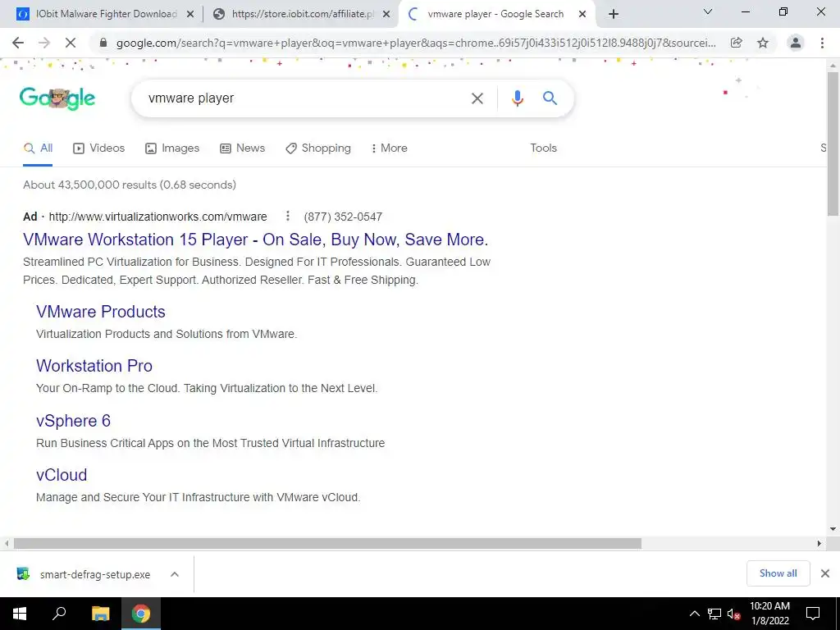Open the Chrome profile avatar
This screenshot has width=840, height=630.
[x=796, y=43]
